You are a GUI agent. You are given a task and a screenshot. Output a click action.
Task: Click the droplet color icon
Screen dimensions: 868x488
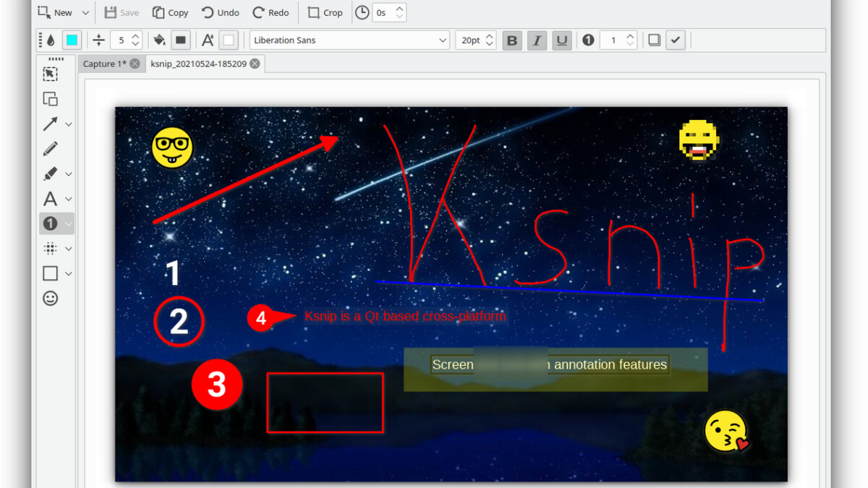point(51,40)
